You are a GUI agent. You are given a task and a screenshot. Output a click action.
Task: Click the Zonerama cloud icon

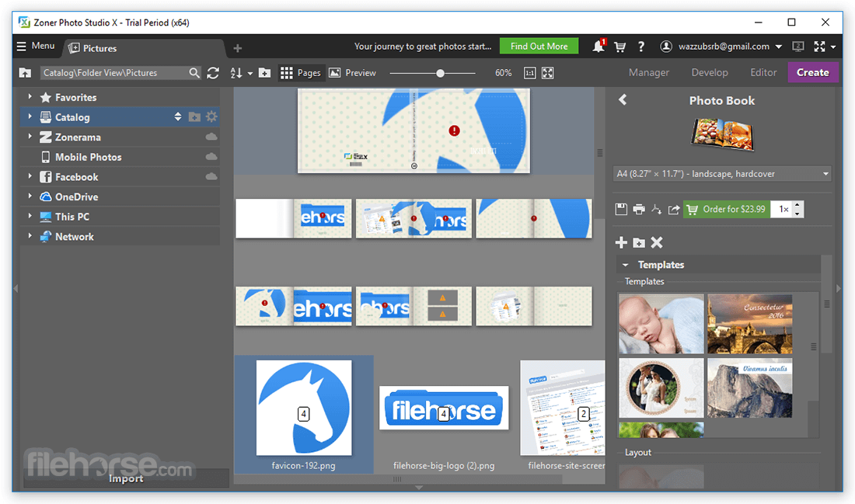coord(211,137)
